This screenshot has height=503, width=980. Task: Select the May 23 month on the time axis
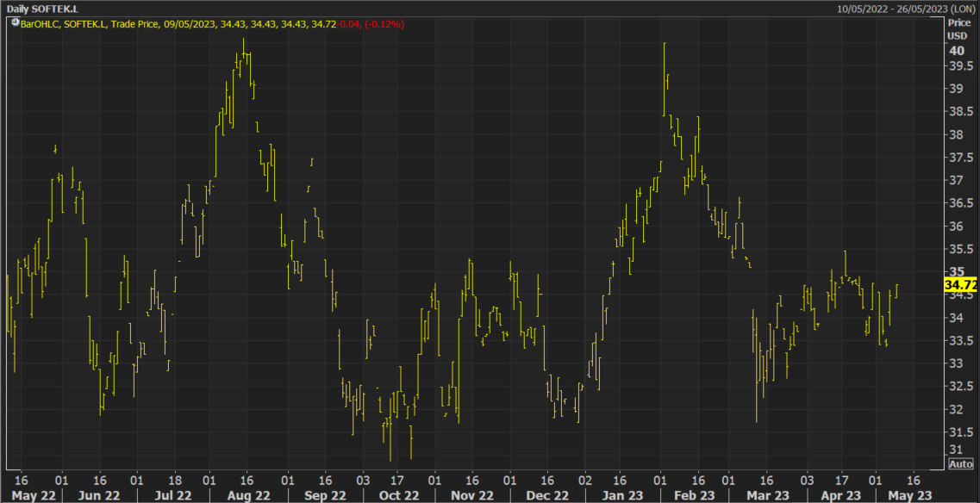pyautogui.click(x=910, y=495)
